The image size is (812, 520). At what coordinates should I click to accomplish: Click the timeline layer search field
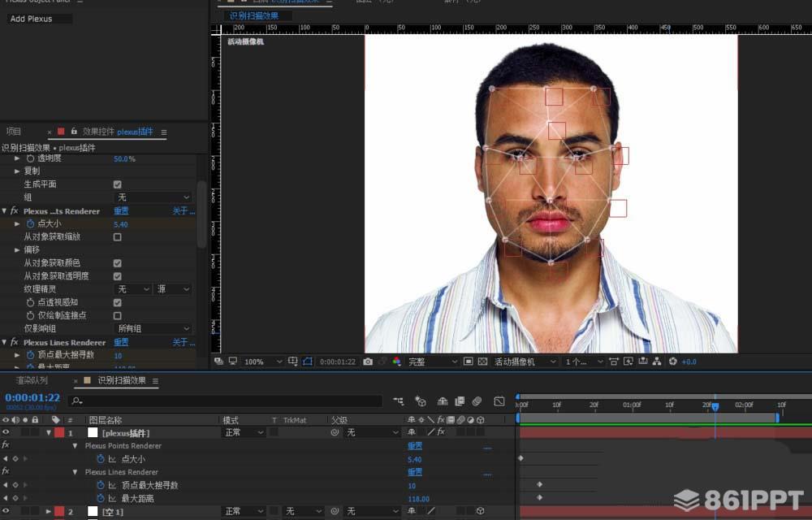pos(227,401)
